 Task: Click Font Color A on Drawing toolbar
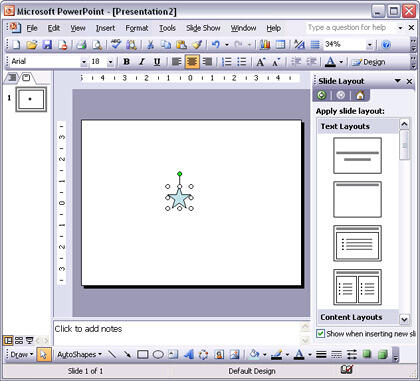(x=299, y=354)
